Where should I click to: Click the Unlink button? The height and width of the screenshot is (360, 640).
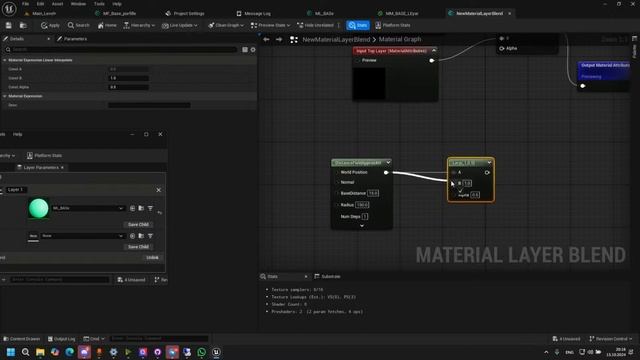pyautogui.click(x=152, y=258)
